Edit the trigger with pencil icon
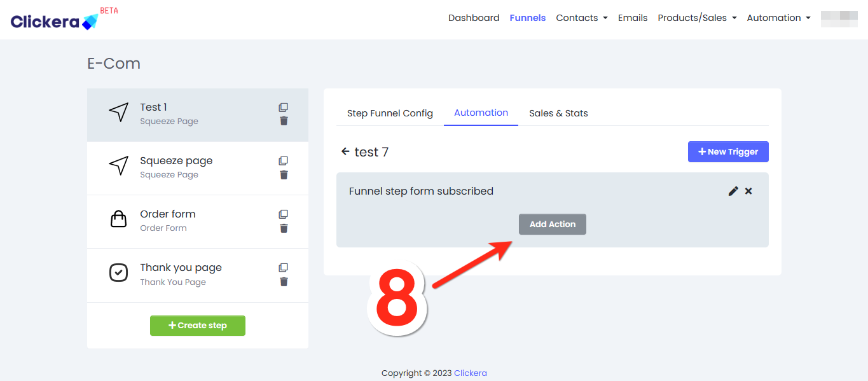Viewport: 868px width, 381px height. (x=733, y=191)
